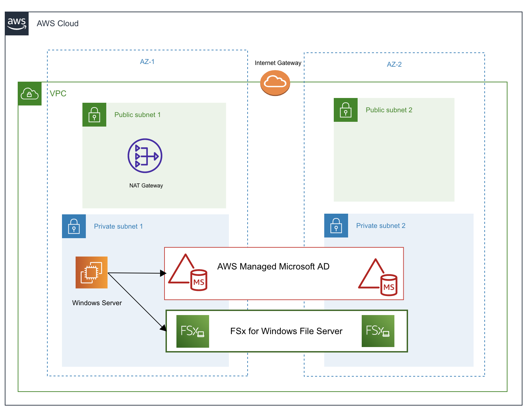Select the Public subnet 2 lock icon
532x411 pixels.
point(346,110)
